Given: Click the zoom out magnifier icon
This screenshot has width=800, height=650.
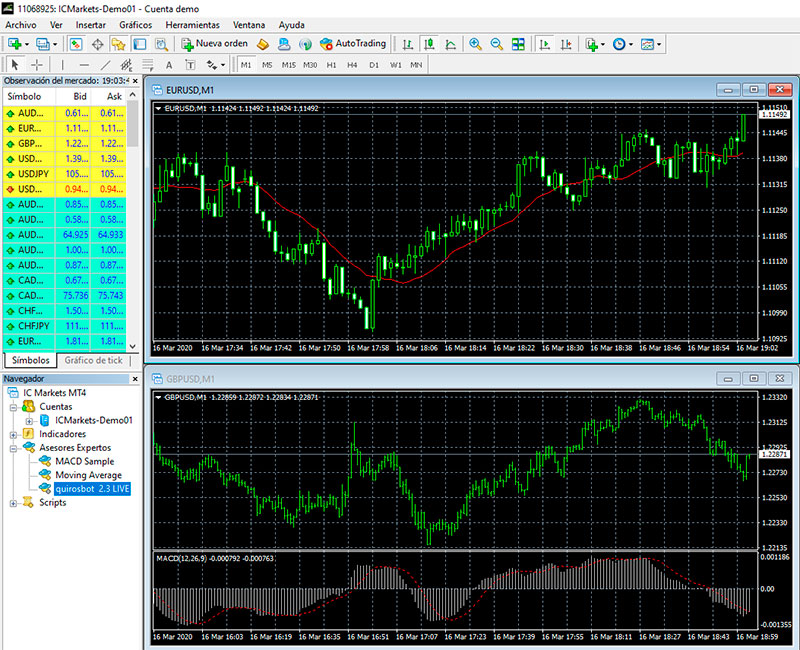Looking at the screenshot, I should point(496,44).
